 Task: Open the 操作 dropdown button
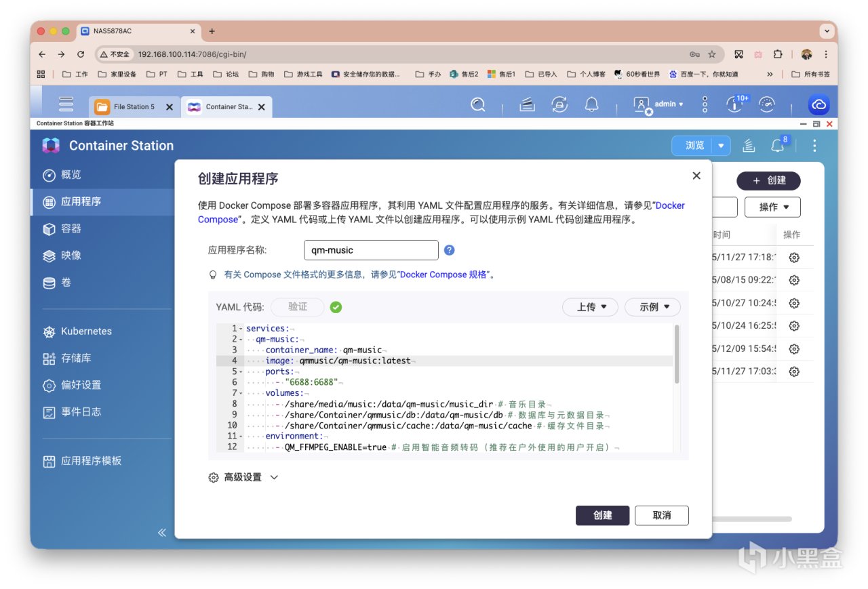(x=772, y=207)
